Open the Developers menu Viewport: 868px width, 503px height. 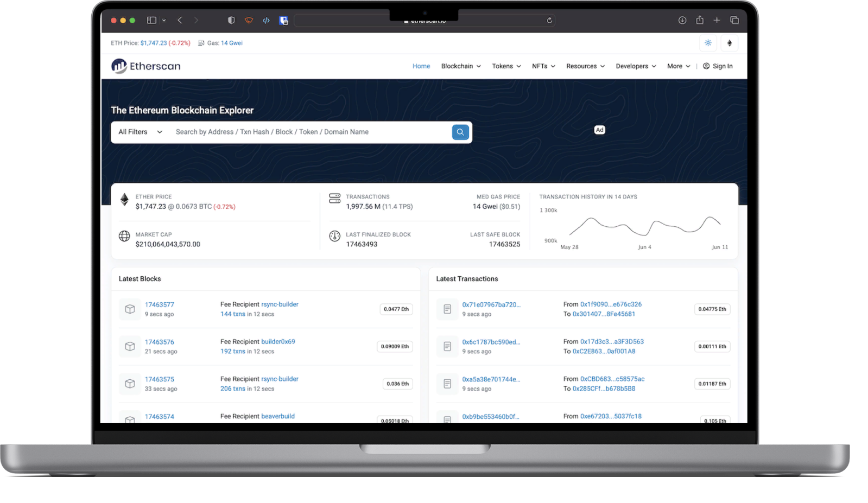coord(636,66)
